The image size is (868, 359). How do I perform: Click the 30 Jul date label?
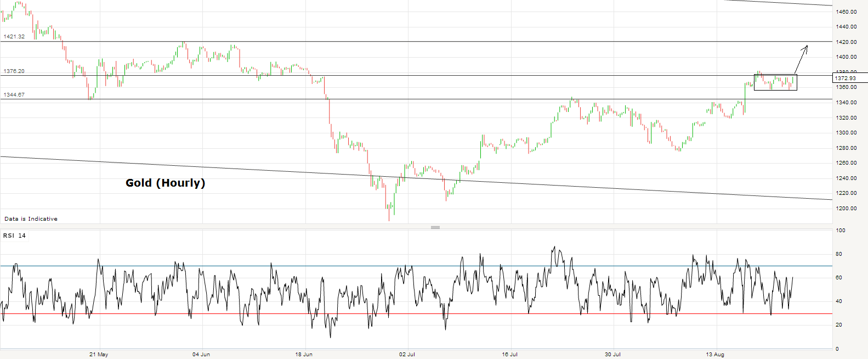(612, 355)
